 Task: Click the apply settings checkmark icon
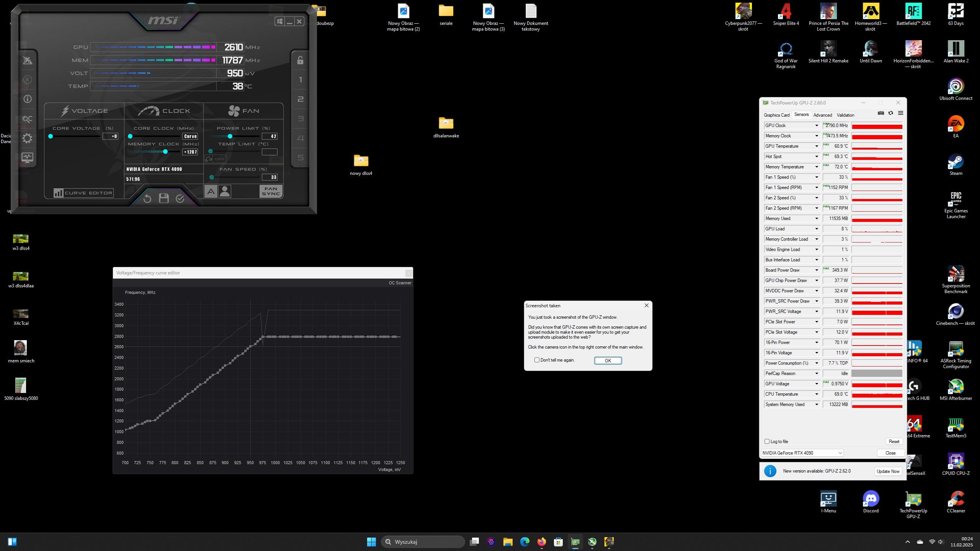[180, 198]
